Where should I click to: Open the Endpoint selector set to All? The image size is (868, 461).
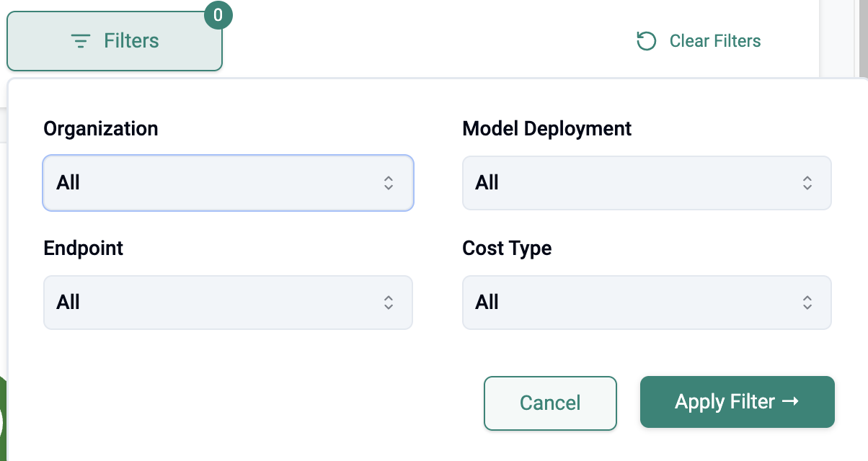228,303
